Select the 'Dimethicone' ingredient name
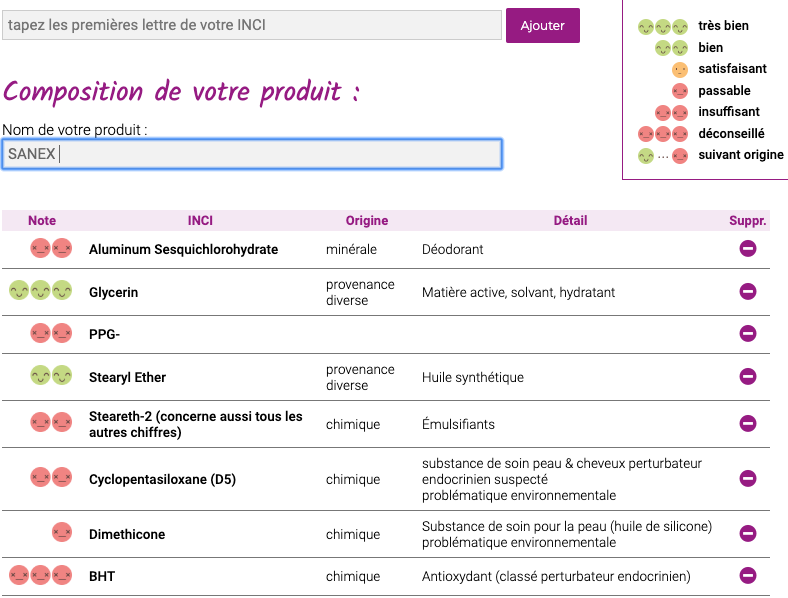Viewport: 788px width, 598px height. point(127,534)
